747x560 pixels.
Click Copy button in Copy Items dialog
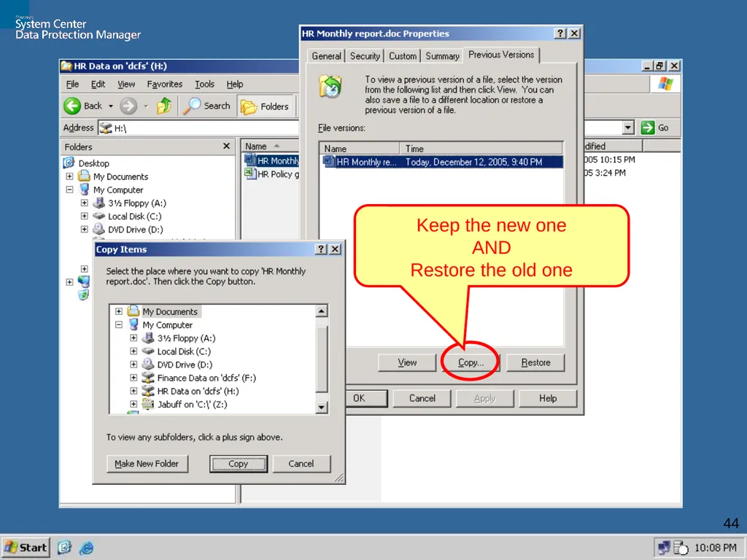coord(239,463)
